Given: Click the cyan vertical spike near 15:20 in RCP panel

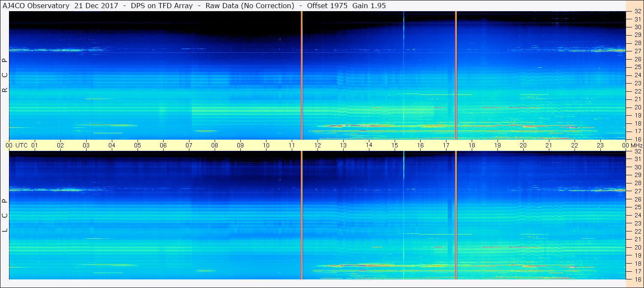Looking at the screenshot, I should coord(404,75).
